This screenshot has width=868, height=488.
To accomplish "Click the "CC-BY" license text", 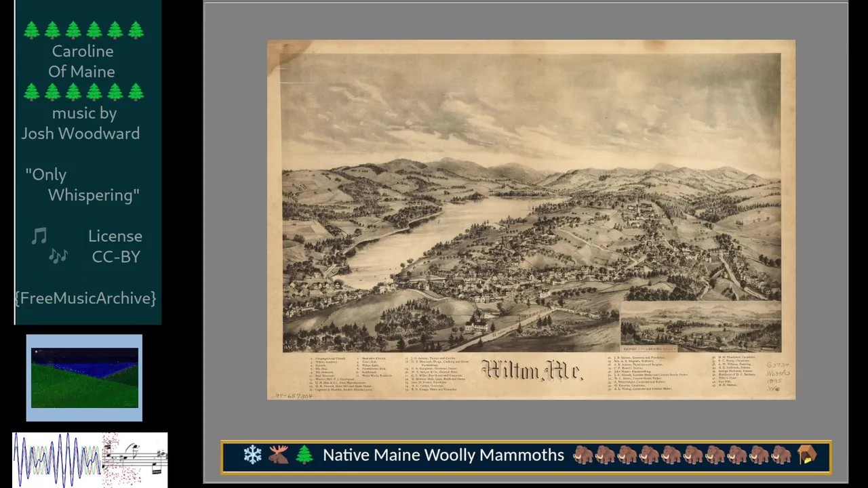I will [x=116, y=257].
